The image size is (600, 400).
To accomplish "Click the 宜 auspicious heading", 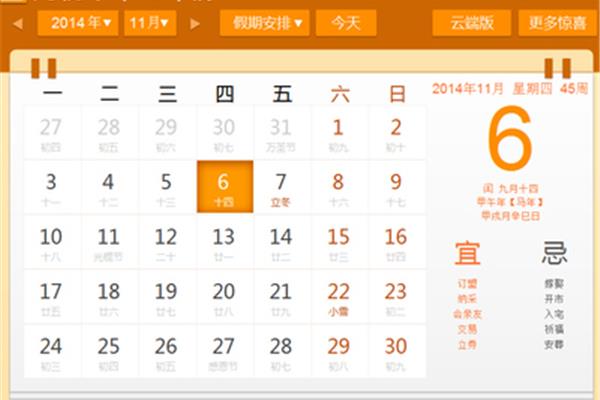I will point(467,253).
